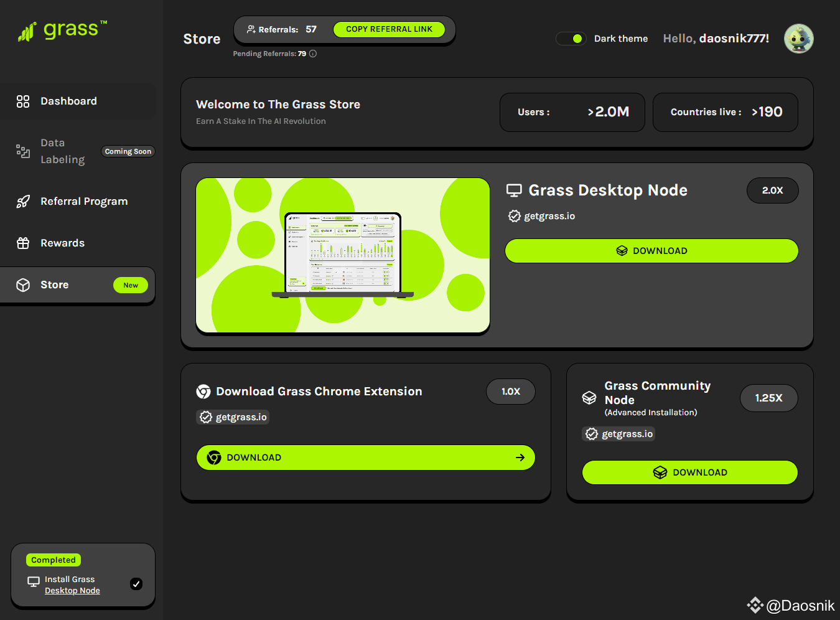Click the Referral Program rocket icon
The width and height of the screenshot is (840, 620).
[23, 202]
